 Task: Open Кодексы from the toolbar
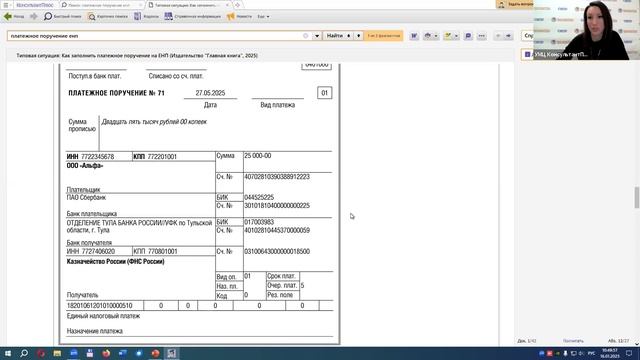tap(146, 16)
